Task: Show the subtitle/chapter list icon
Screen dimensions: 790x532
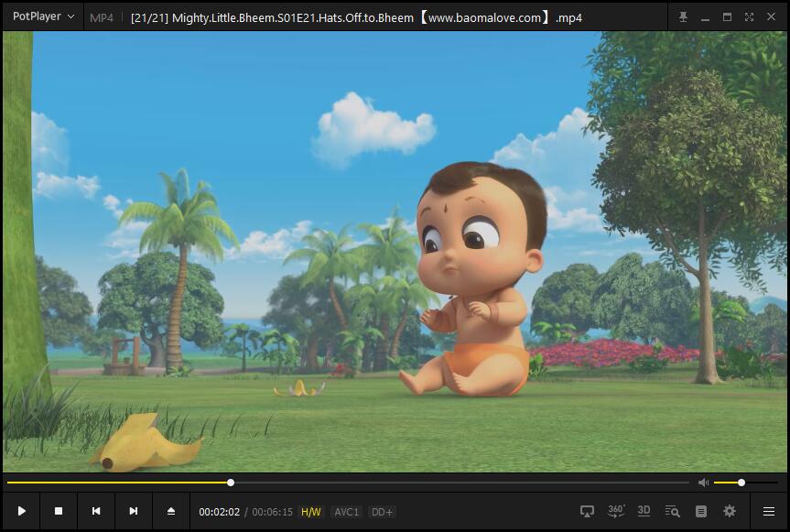Action: click(x=701, y=511)
